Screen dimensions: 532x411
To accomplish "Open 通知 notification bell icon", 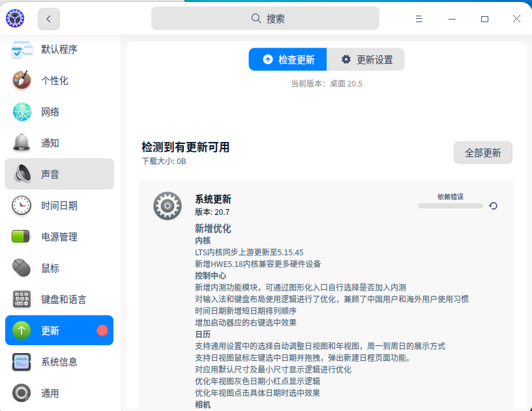I will click(x=22, y=143).
